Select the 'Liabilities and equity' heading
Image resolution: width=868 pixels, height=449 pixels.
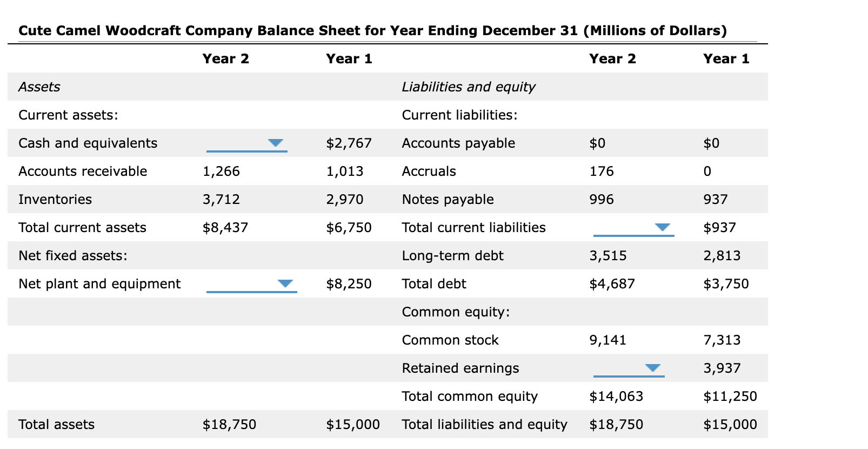[469, 87]
